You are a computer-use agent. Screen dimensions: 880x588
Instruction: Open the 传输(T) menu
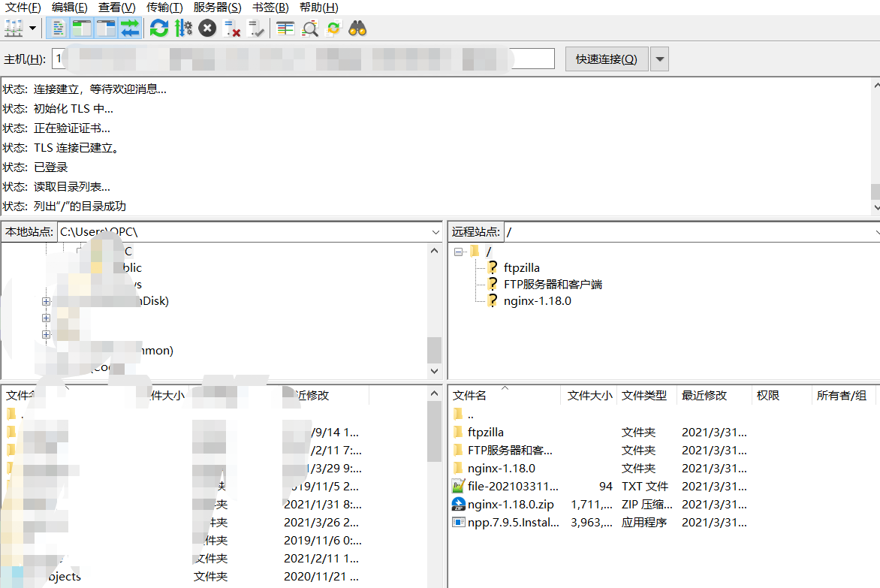click(164, 8)
